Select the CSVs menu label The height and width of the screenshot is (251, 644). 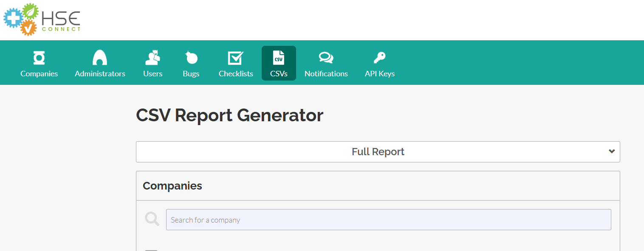[x=279, y=74]
